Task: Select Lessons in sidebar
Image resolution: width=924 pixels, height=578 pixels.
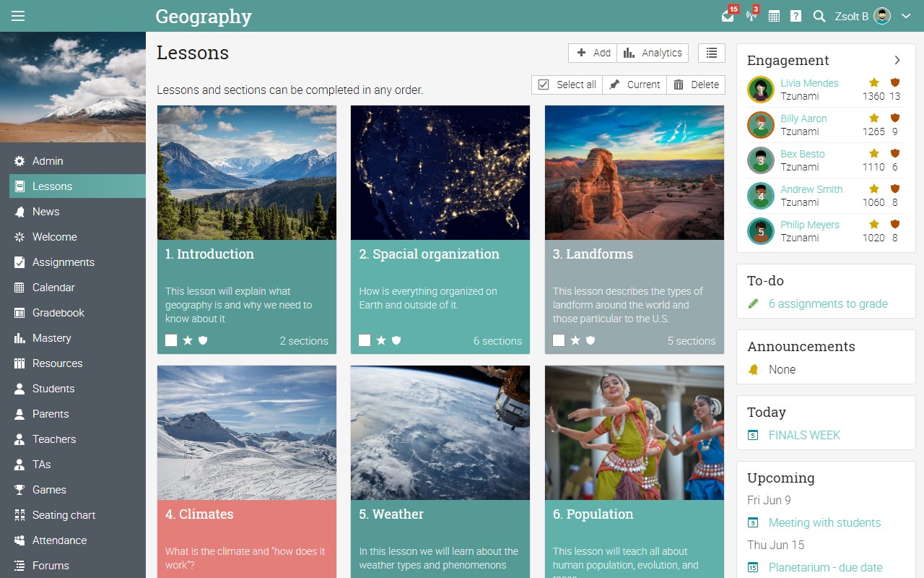Action: pos(77,186)
